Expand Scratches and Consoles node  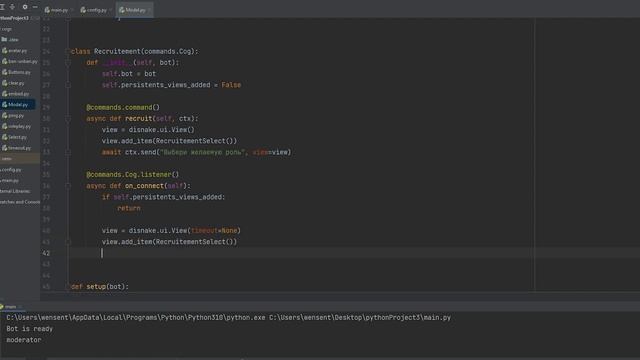(20, 202)
